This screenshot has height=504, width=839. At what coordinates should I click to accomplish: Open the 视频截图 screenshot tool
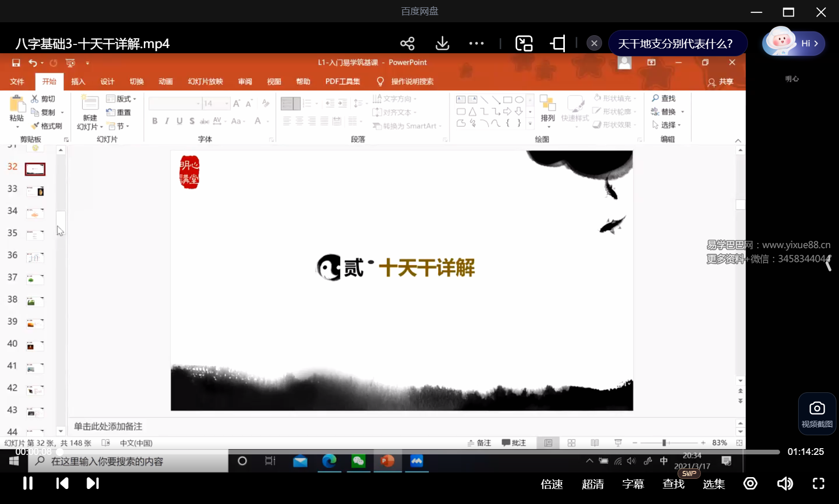click(816, 414)
